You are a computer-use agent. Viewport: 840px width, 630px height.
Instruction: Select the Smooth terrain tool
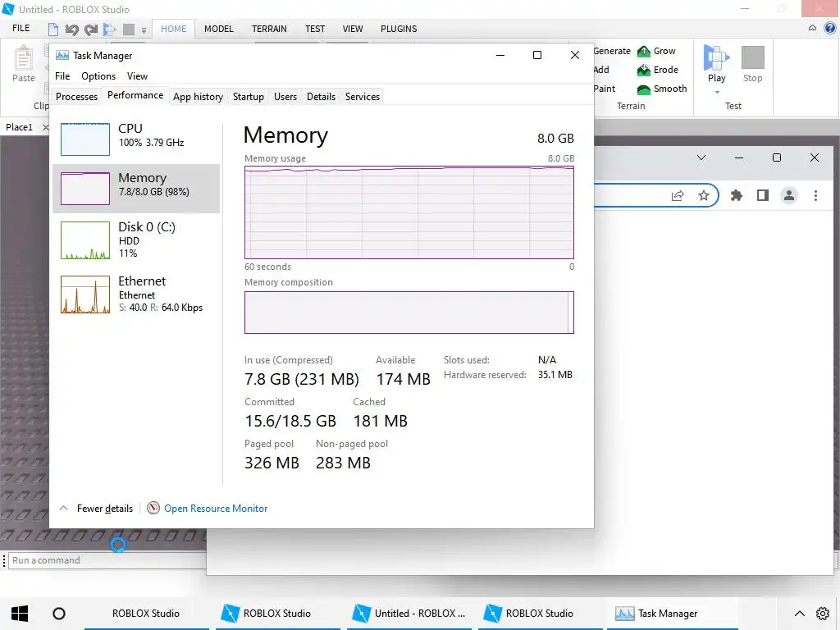tap(662, 89)
